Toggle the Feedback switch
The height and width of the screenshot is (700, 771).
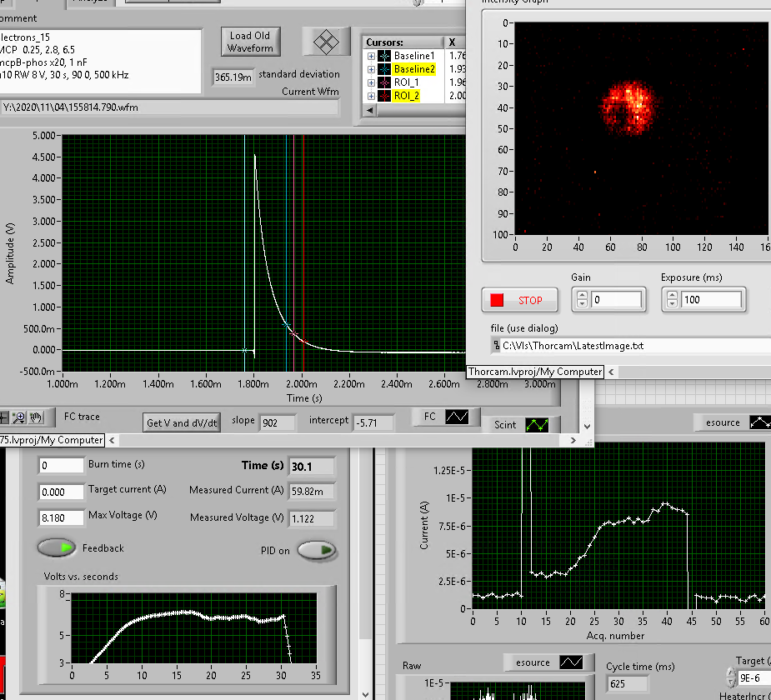(57, 547)
